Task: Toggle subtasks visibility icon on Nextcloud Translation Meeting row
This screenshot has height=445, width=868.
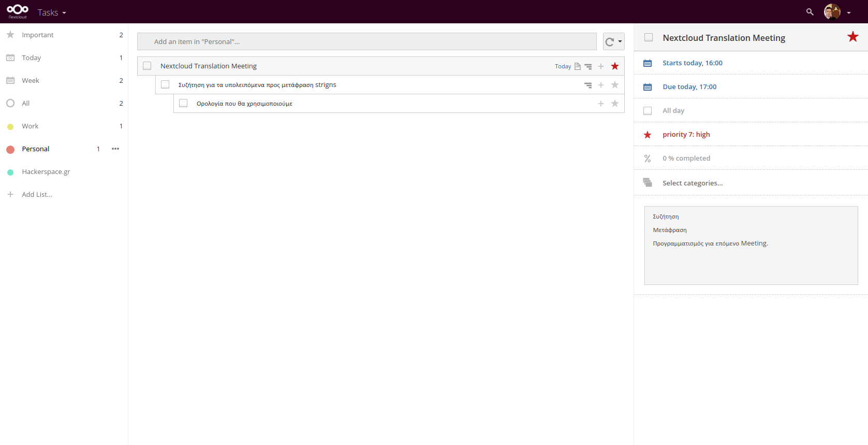Action: point(588,66)
